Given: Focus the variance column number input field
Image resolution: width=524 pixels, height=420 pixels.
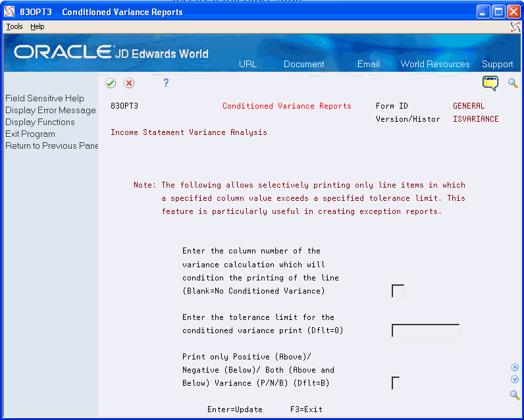Looking at the screenshot, I should click(398, 291).
